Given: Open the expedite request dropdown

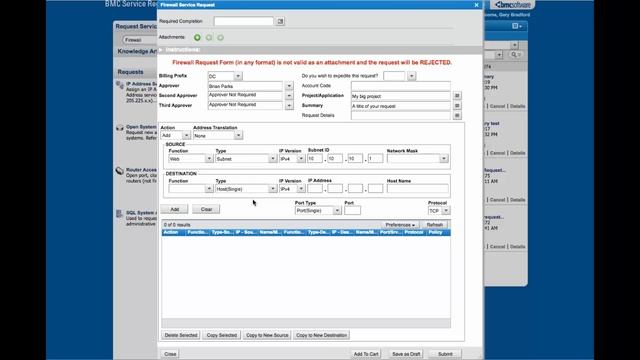Looking at the screenshot, I should tap(411, 76).
